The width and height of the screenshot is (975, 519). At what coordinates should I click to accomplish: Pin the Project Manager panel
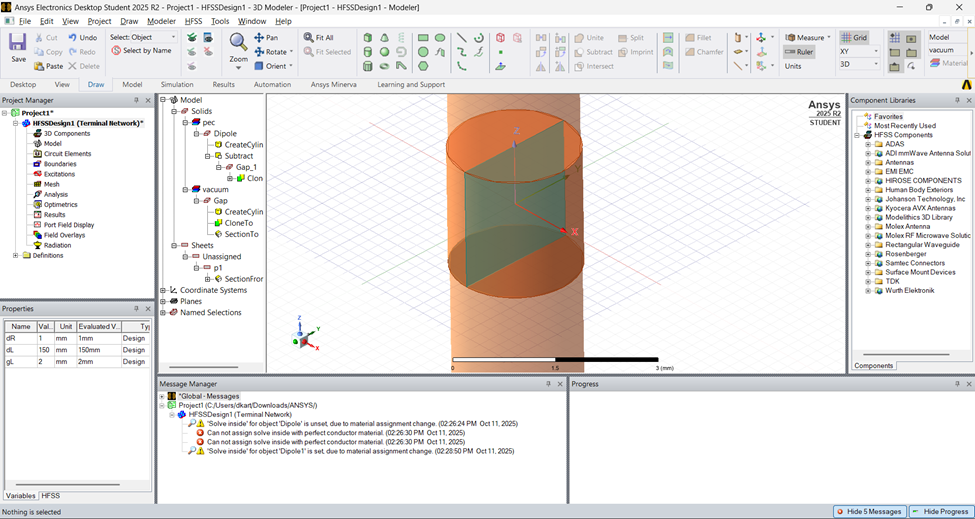(x=136, y=100)
